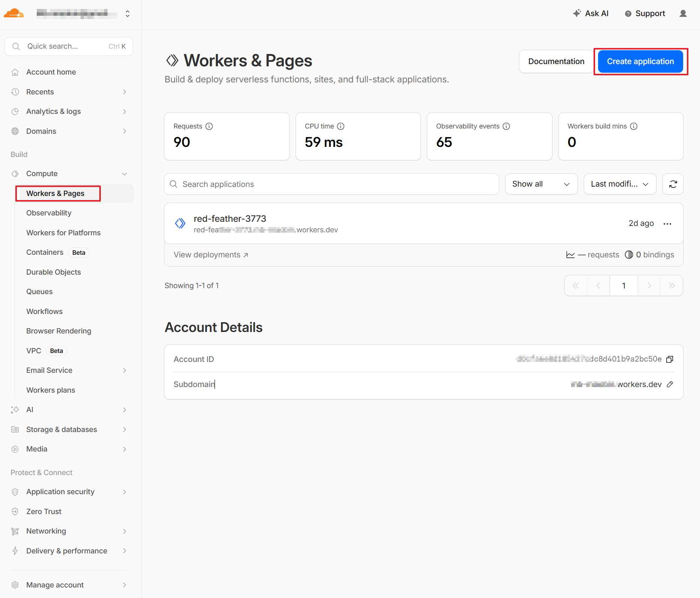Click the Workers build mins info icon
This screenshot has height=598, width=700.
(x=634, y=126)
